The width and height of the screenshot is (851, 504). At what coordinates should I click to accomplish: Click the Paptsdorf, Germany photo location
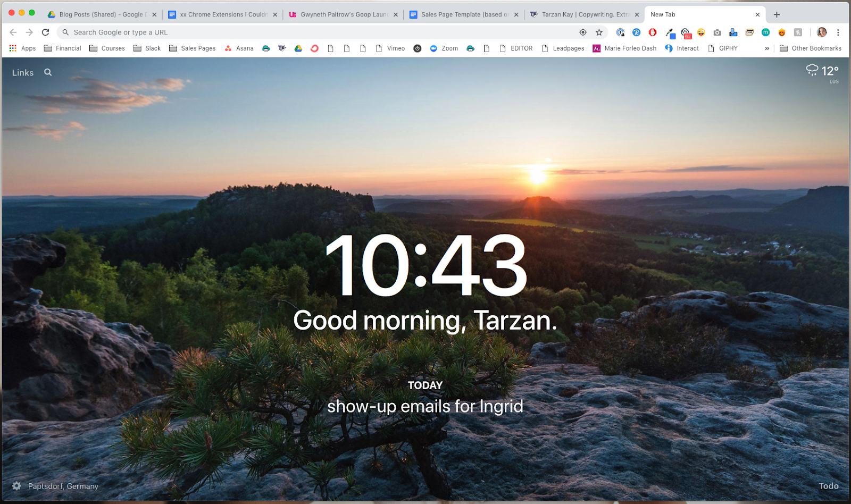(x=63, y=486)
